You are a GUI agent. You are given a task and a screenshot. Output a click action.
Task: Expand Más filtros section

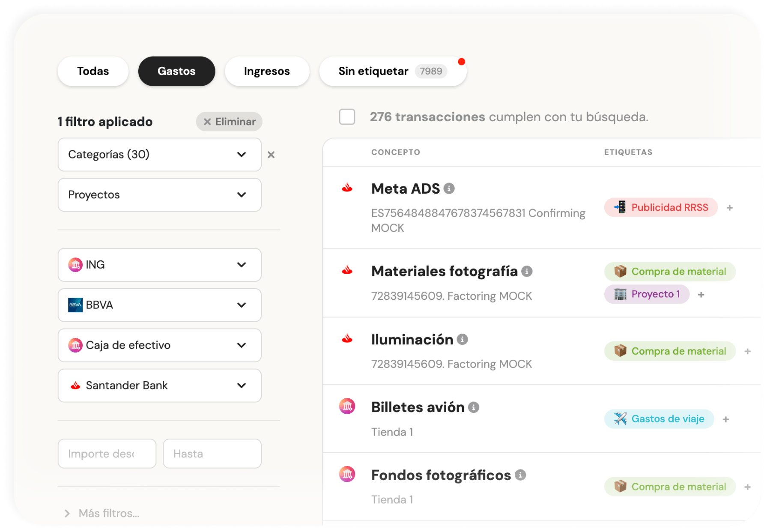tap(102, 513)
